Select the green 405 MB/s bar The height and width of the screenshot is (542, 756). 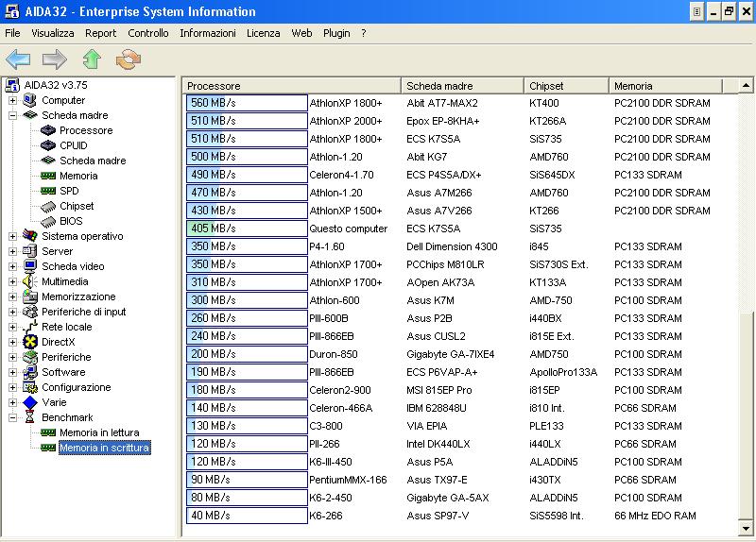pos(247,229)
